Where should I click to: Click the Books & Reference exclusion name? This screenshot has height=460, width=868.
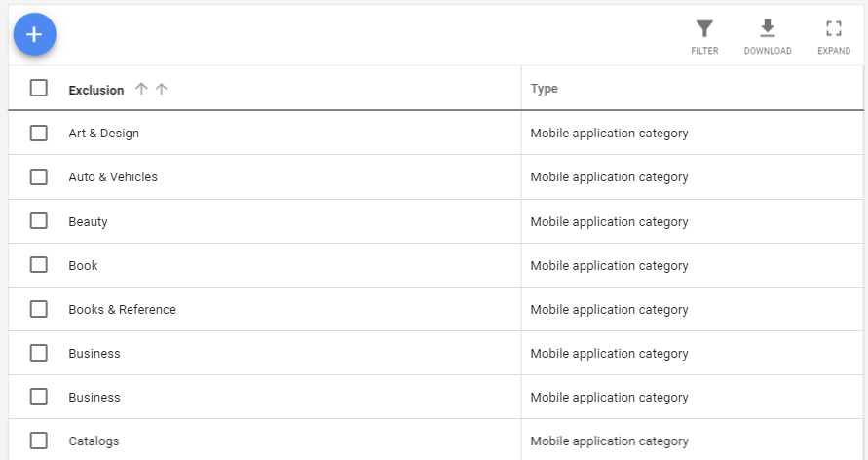click(x=122, y=309)
